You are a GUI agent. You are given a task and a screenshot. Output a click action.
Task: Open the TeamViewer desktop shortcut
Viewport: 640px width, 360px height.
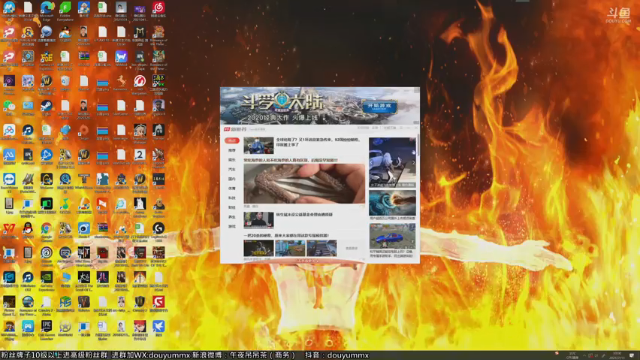coord(9,179)
